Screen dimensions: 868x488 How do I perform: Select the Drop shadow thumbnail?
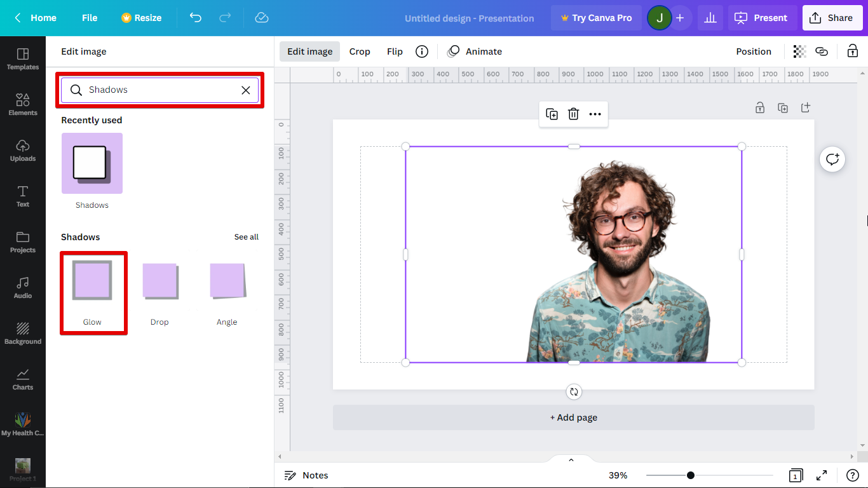click(159, 282)
